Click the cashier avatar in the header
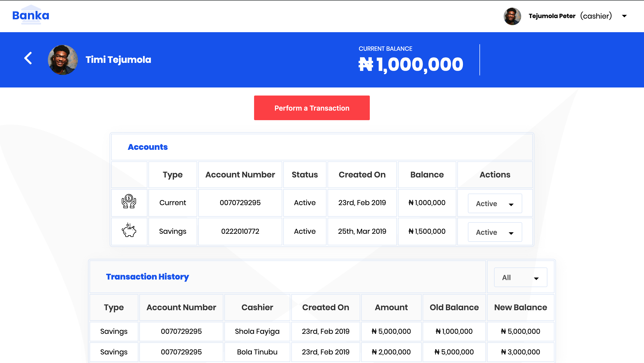644x363 pixels. coord(512,16)
